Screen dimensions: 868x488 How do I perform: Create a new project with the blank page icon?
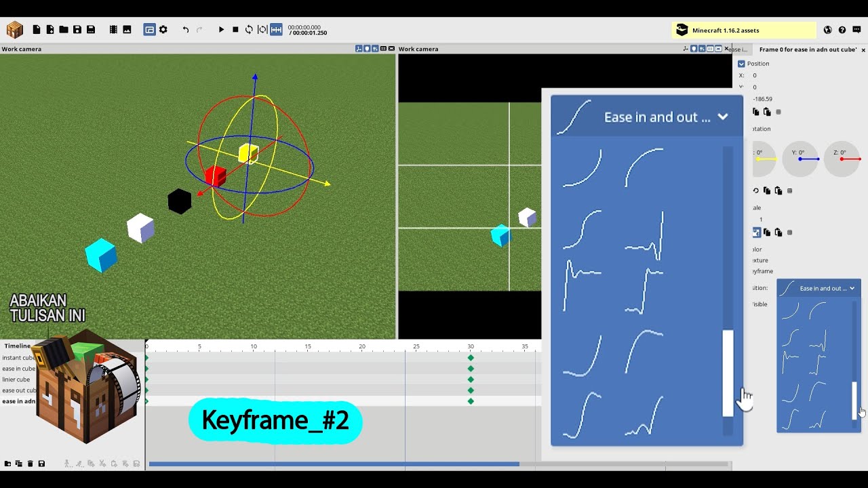(x=37, y=30)
